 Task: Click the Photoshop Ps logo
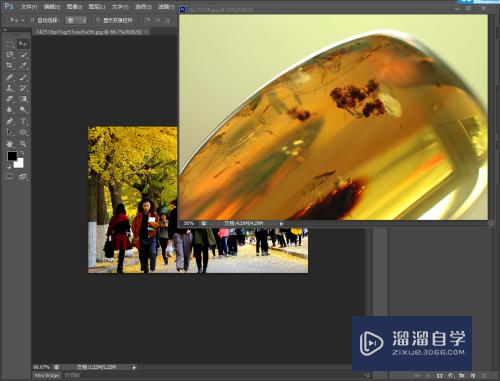[x=9, y=6]
